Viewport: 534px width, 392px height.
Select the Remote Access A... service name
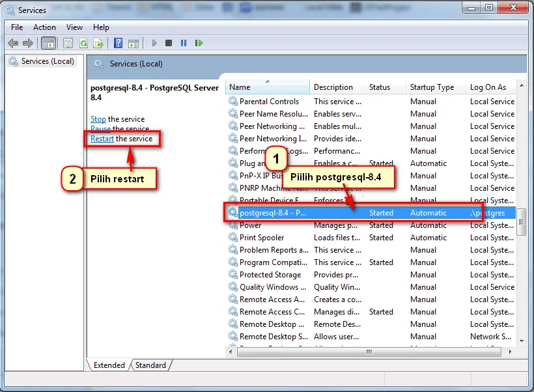point(272,300)
